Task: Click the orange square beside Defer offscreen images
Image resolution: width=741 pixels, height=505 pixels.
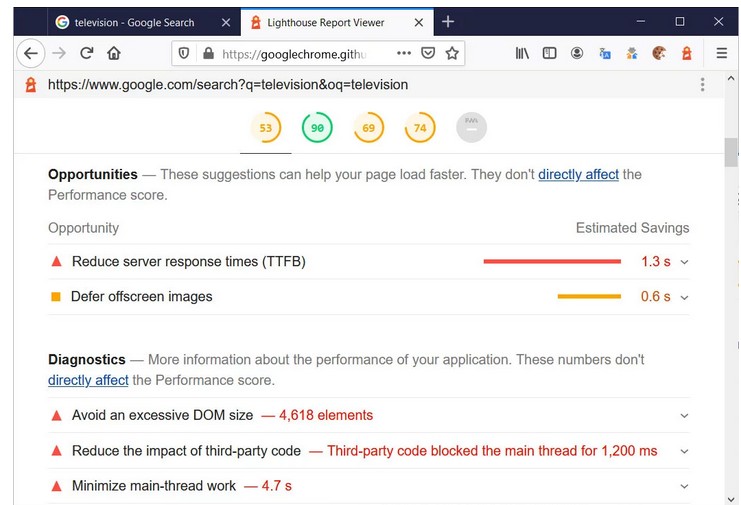Action: 56,297
